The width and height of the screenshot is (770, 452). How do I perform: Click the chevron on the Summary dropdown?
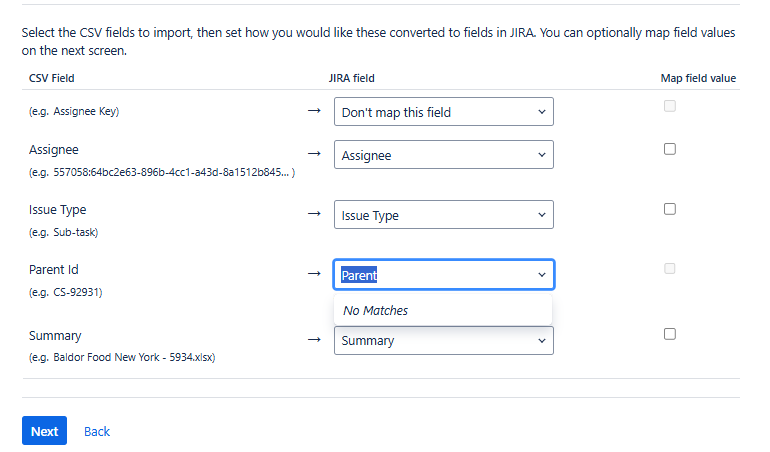click(x=542, y=340)
